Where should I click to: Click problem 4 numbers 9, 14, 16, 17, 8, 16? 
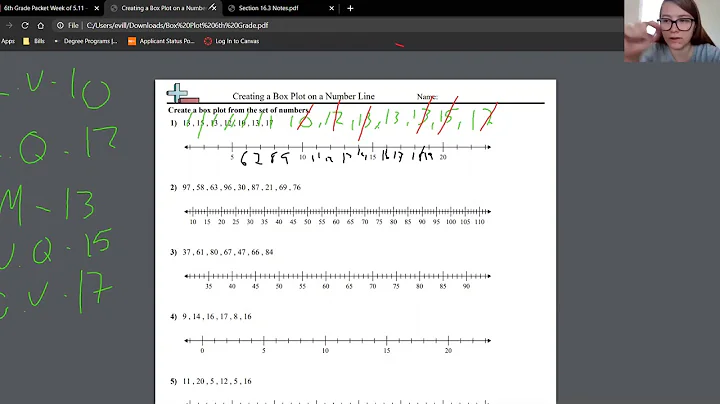click(217, 316)
